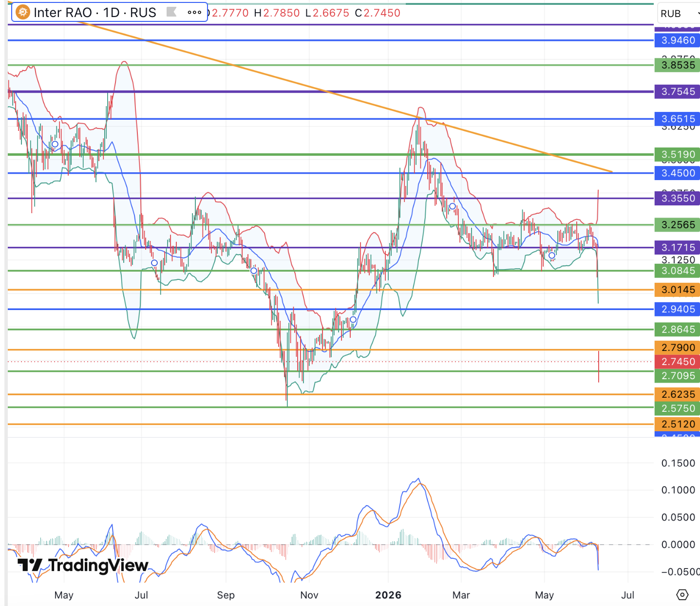Select the 2.9405 blue price label
The image size is (700, 606).
pyautogui.click(x=678, y=310)
